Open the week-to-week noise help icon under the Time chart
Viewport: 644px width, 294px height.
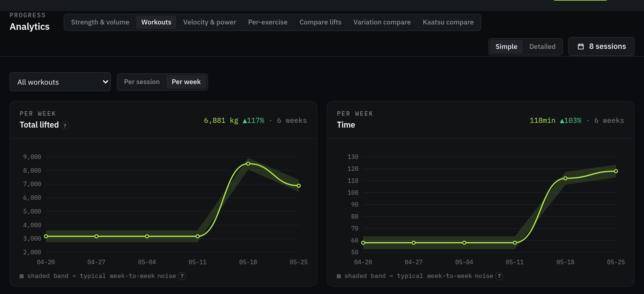pos(499,276)
